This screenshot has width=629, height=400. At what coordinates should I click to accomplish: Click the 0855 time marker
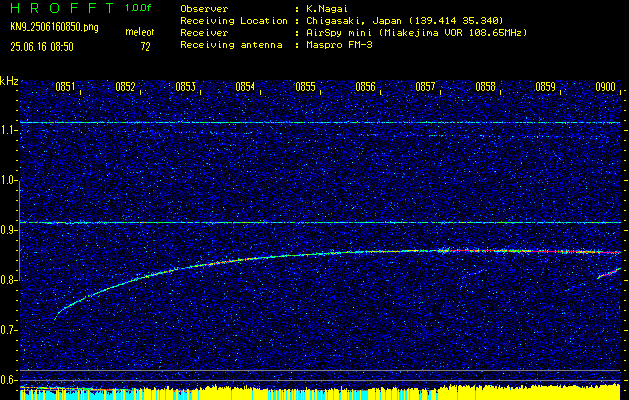coord(305,87)
